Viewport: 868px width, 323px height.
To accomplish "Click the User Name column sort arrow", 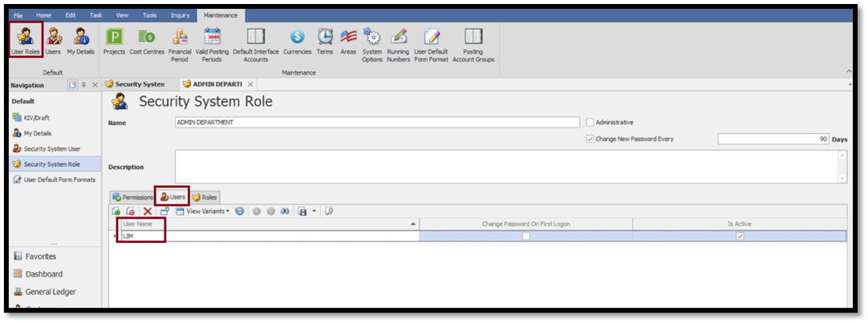I will pos(413,224).
